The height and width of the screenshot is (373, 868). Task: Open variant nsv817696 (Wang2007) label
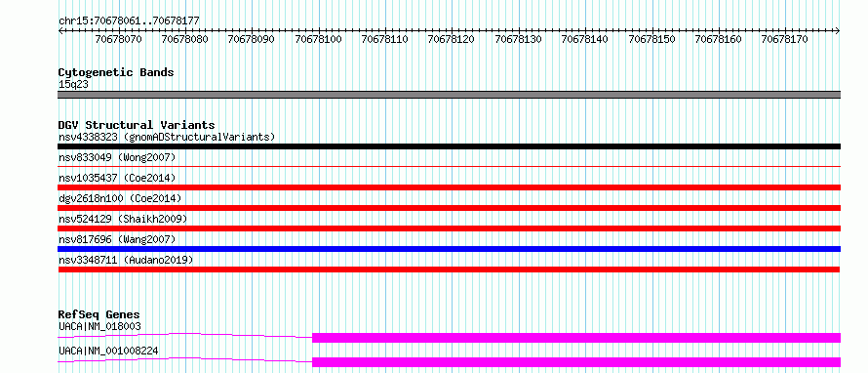[117, 239]
